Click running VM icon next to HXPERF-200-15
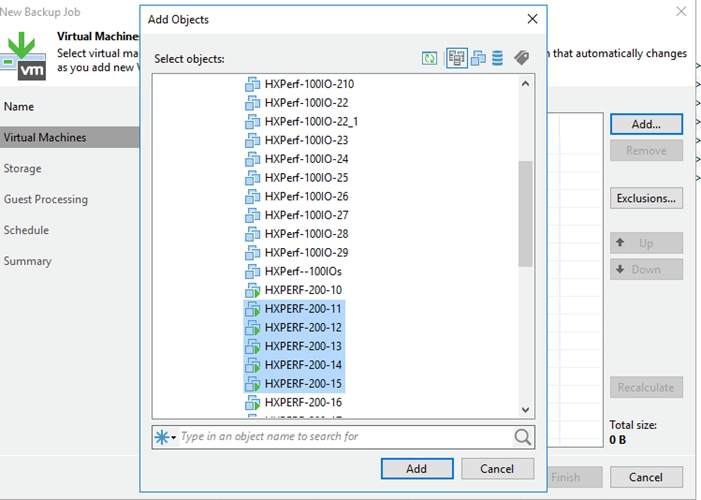This screenshot has width=701, height=500. click(x=253, y=384)
